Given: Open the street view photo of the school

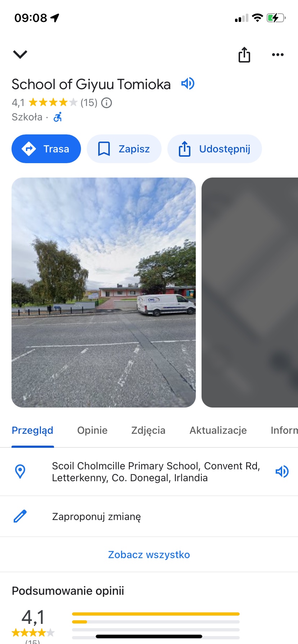Looking at the screenshot, I should point(104,293).
